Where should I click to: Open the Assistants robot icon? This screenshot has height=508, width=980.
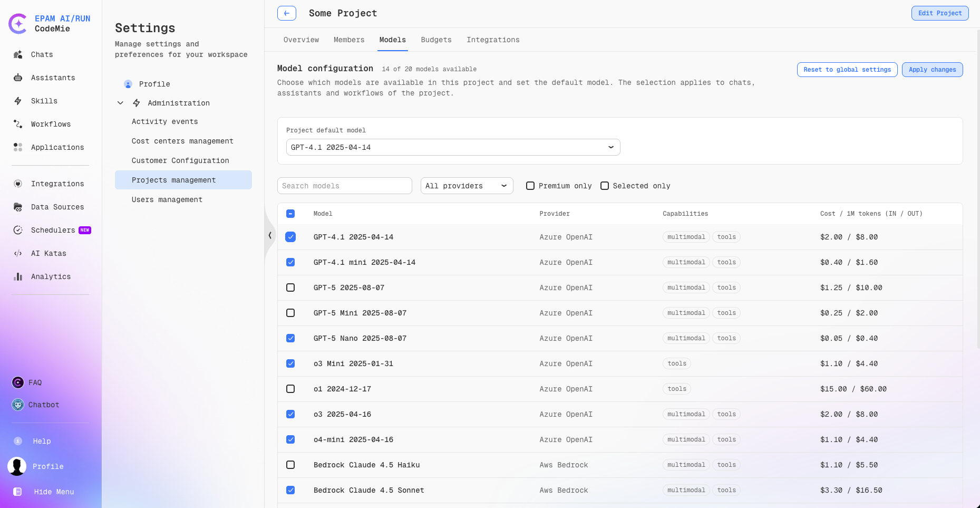coord(18,78)
